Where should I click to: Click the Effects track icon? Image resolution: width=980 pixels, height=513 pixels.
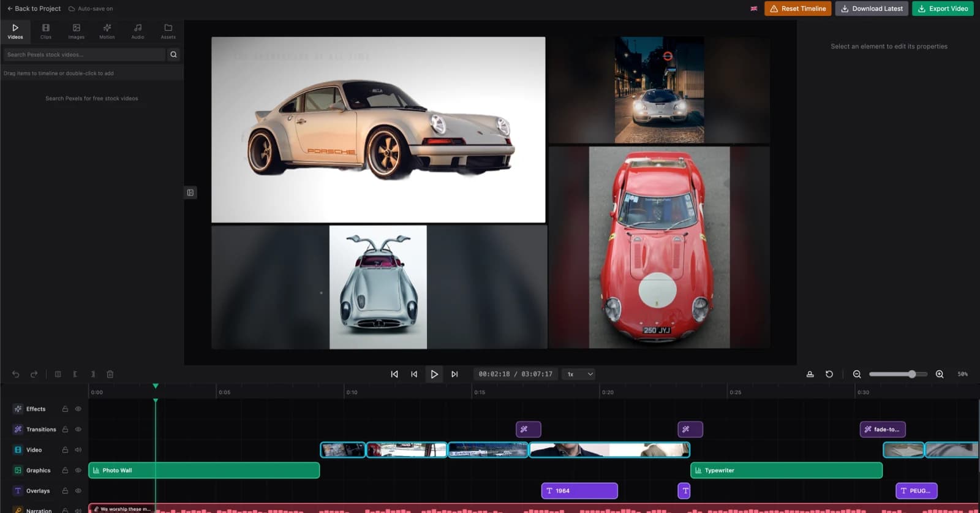(18, 409)
